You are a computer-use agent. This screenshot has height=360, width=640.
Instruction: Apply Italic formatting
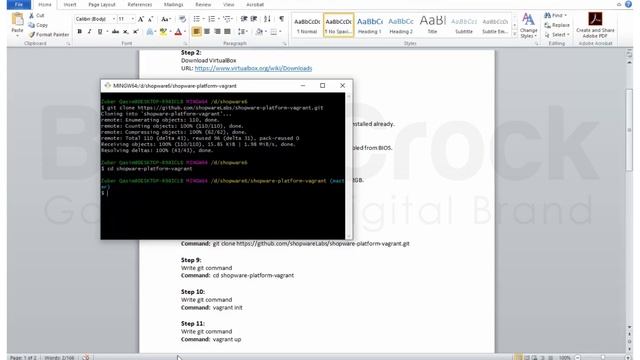coord(89,32)
